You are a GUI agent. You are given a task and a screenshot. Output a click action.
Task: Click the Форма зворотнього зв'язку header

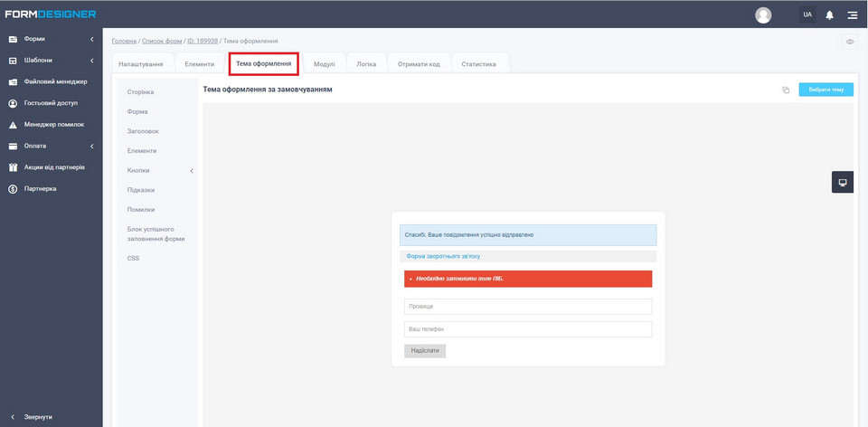[528, 256]
